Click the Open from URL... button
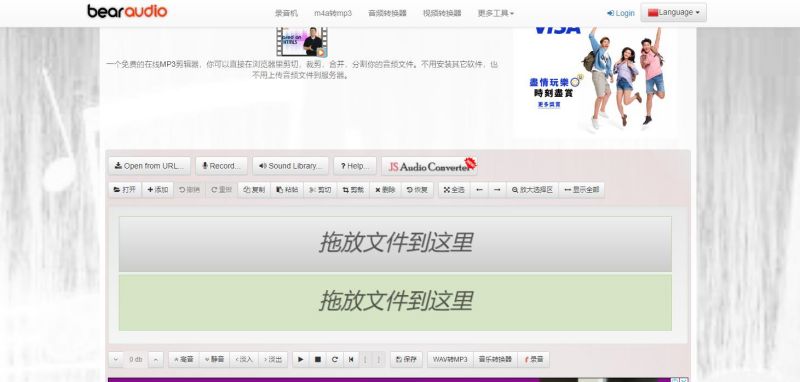The width and height of the screenshot is (800, 382). coord(149,166)
